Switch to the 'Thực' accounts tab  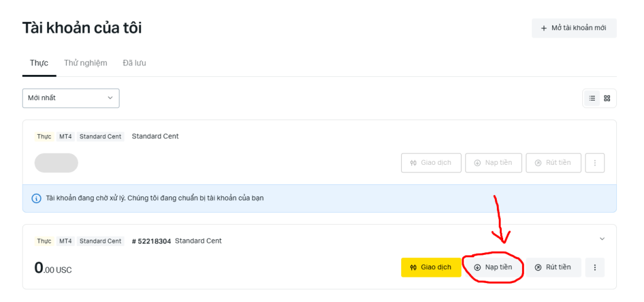39,63
